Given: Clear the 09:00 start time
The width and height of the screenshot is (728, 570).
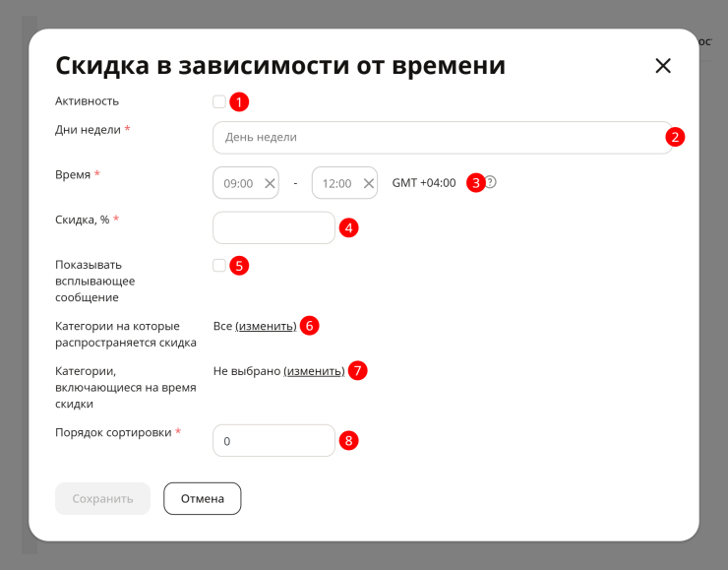Looking at the screenshot, I should (270, 183).
